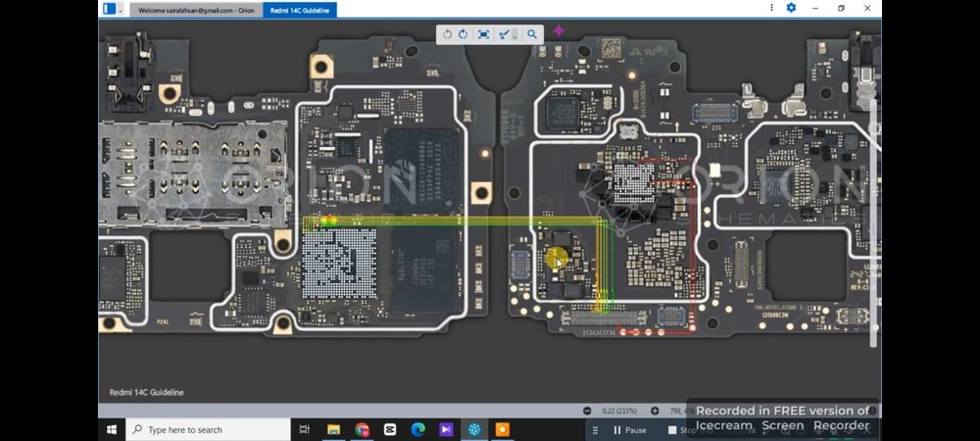Open the Windows Start menu

coord(112,430)
